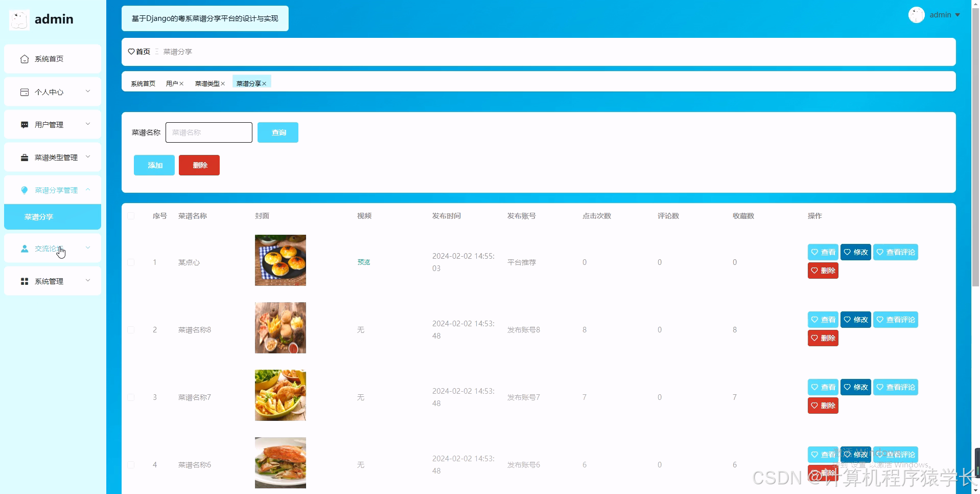Select the checkbox in the table header
980x494 pixels.
pyautogui.click(x=131, y=216)
